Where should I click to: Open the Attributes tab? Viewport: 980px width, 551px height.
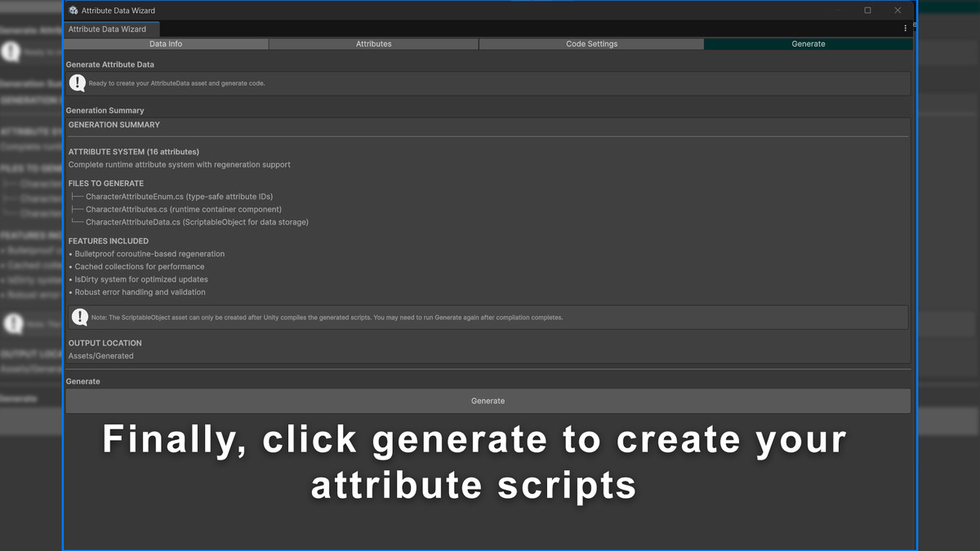373,43
